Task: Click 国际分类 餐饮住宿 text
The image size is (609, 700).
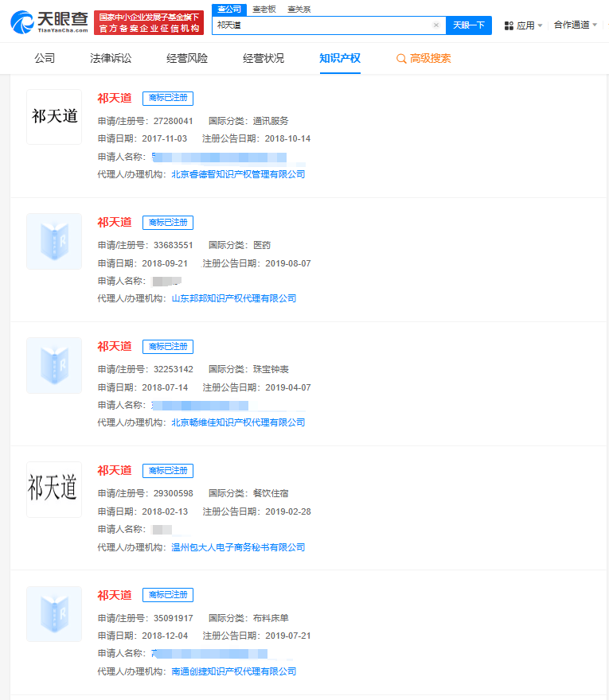Action: 248,494
